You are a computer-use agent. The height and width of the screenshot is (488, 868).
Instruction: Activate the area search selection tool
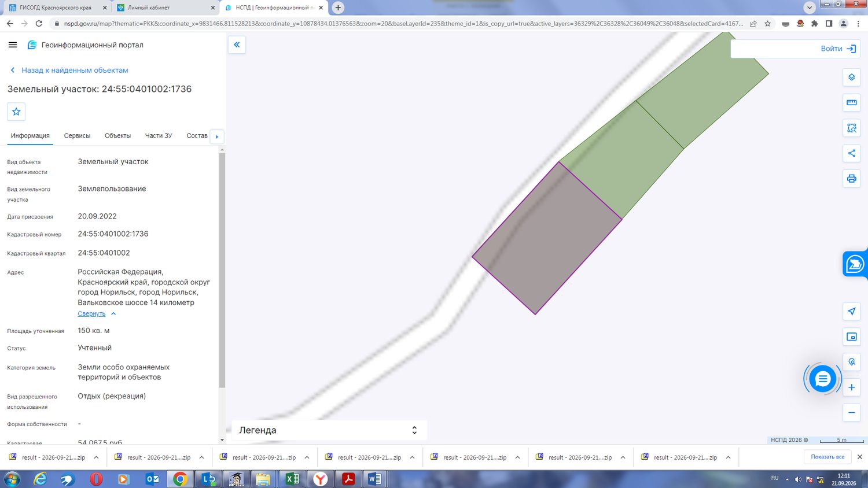[852, 128]
